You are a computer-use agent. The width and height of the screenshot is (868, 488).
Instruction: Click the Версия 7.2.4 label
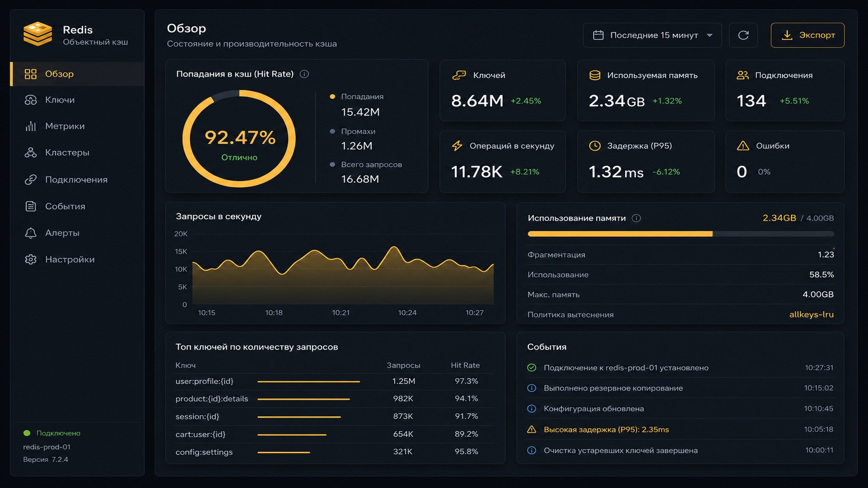(x=45, y=460)
